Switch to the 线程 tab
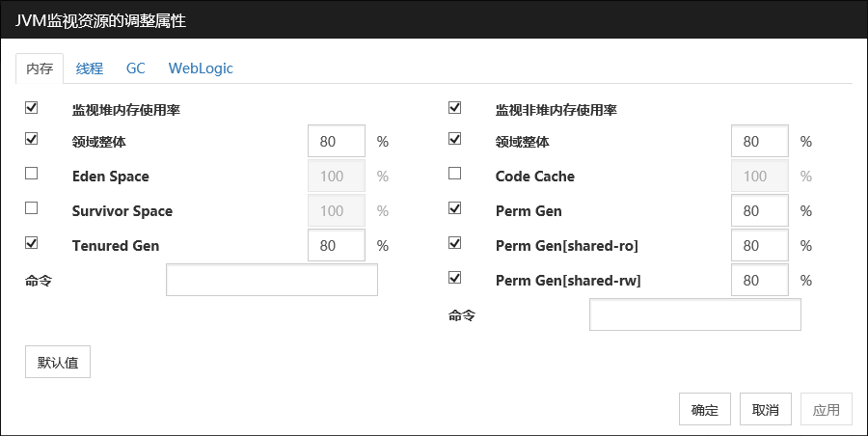The height and width of the screenshot is (436, 868). (x=90, y=68)
